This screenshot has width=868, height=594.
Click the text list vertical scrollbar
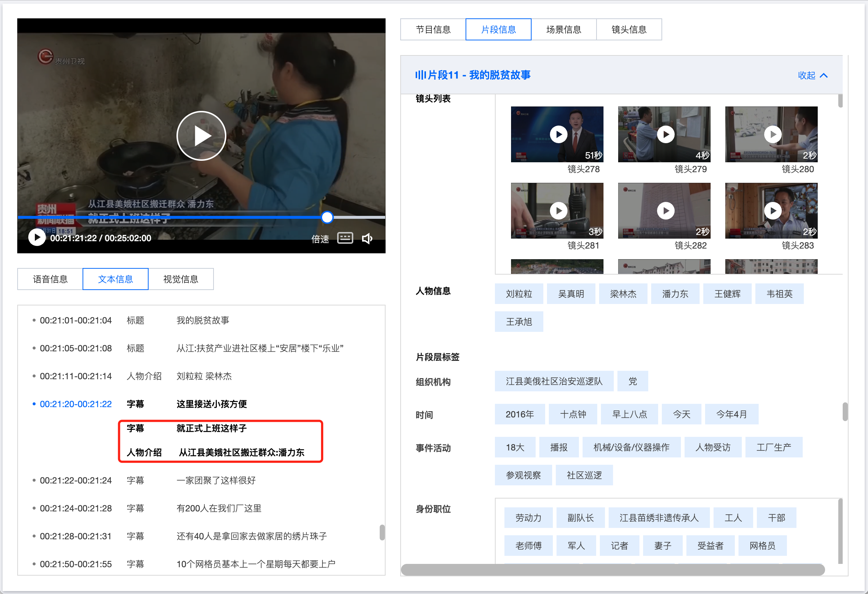coord(382,532)
